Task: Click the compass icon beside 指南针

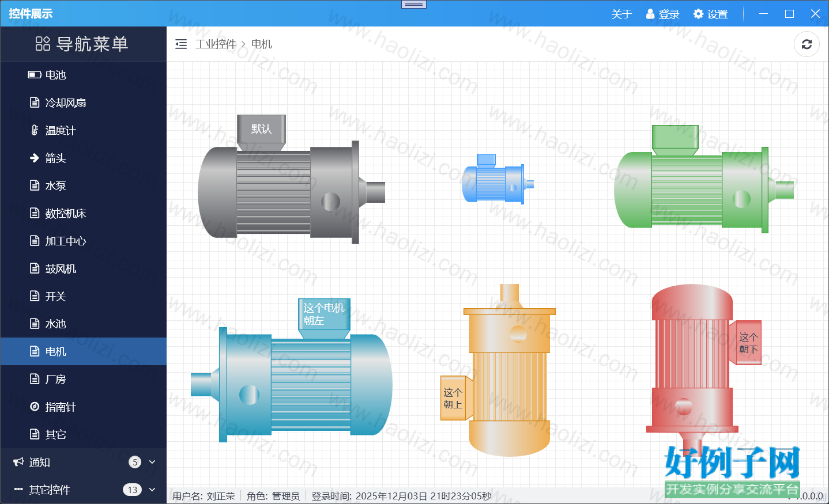Action: (35, 407)
